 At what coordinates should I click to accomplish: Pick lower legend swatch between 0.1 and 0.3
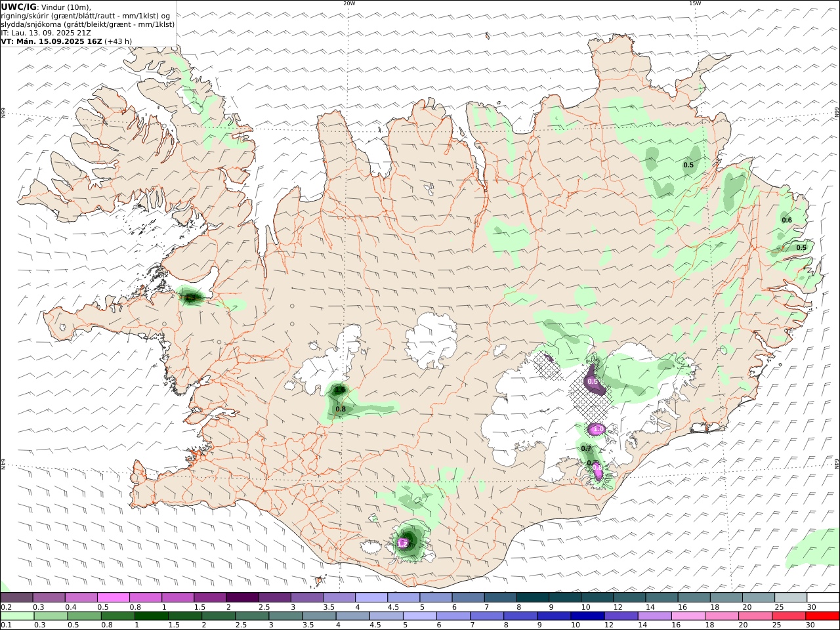pyautogui.click(x=18, y=616)
